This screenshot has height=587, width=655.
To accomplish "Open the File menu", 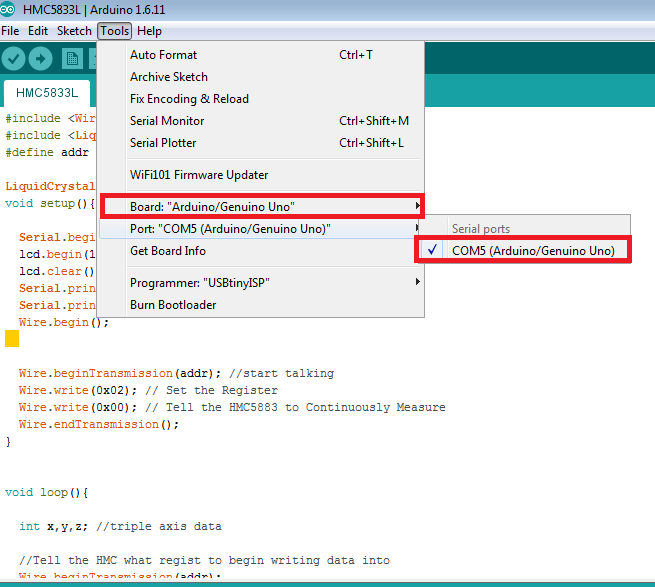I will coord(10,31).
